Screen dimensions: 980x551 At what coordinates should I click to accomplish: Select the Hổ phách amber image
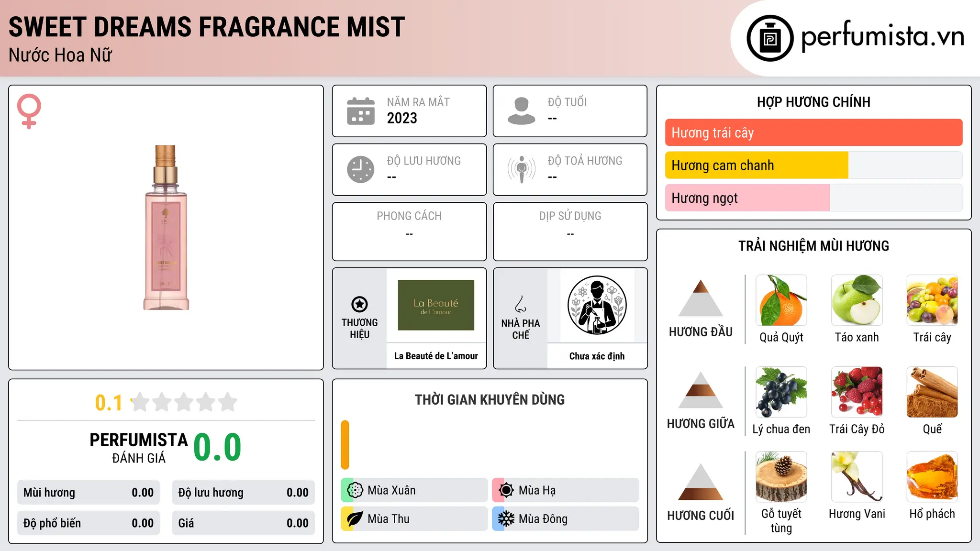(932, 477)
